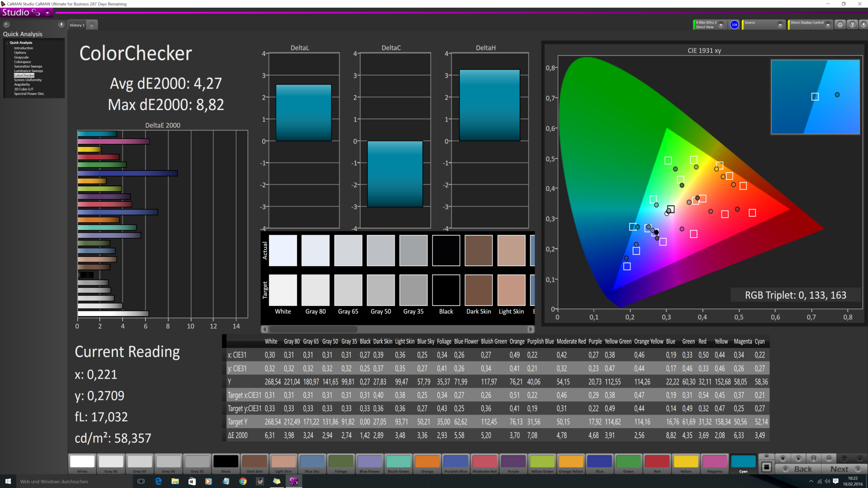
Task: Go to Saturation Sweeps page
Action: pyautogui.click(x=28, y=66)
